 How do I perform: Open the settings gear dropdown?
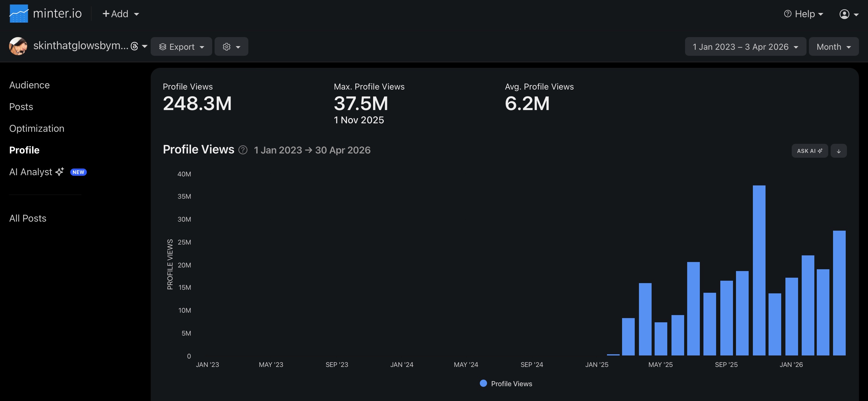[x=231, y=46]
